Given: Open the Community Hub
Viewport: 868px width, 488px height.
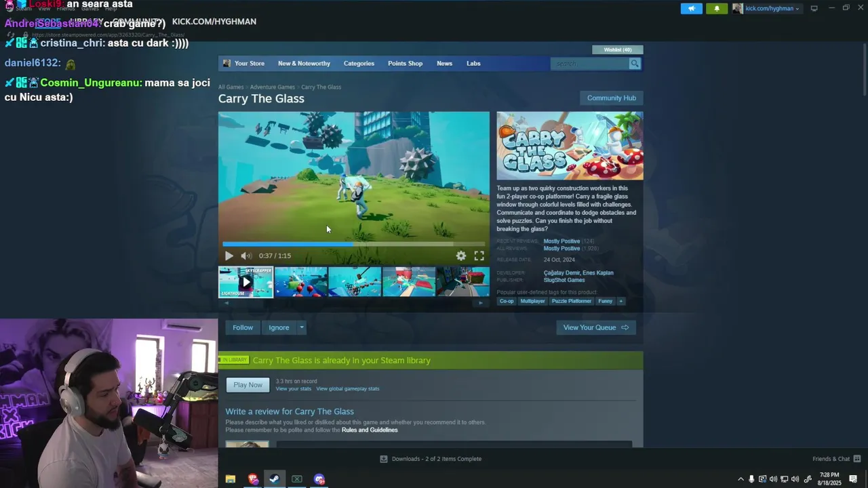Looking at the screenshot, I should coord(611,98).
